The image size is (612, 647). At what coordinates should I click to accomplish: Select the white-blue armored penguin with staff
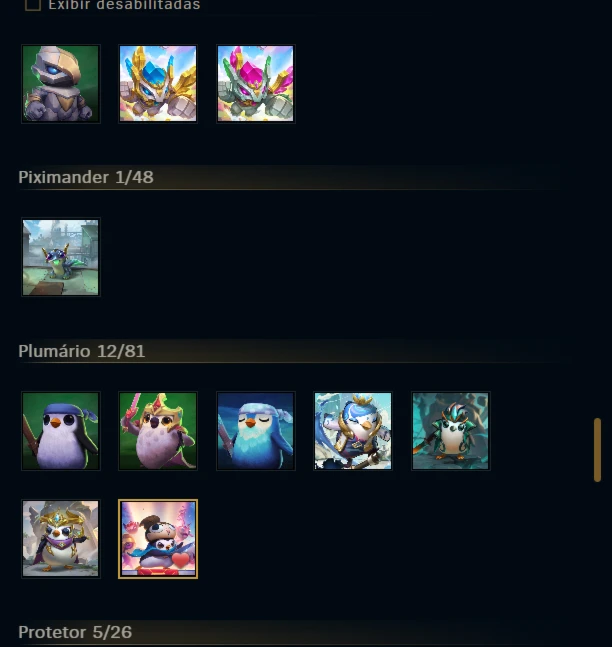353,431
